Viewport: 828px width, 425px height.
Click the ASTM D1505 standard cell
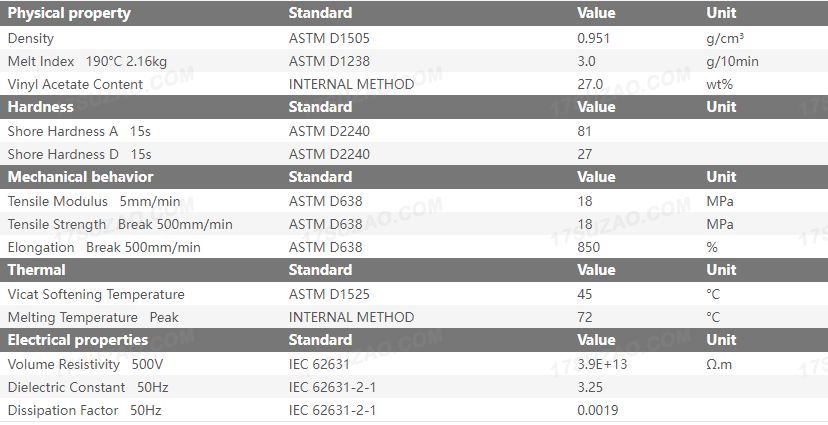[x=329, y=38]
